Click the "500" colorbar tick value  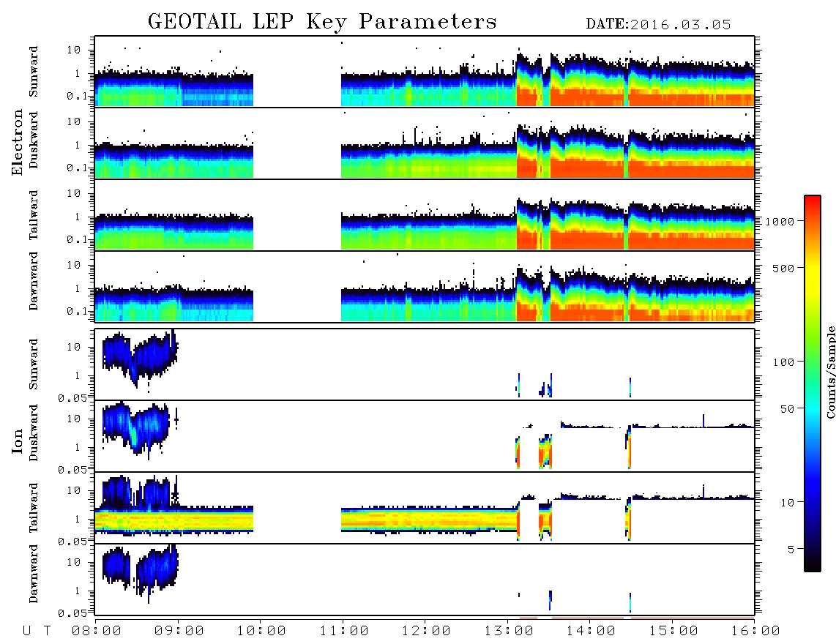(x=783, y=268)
